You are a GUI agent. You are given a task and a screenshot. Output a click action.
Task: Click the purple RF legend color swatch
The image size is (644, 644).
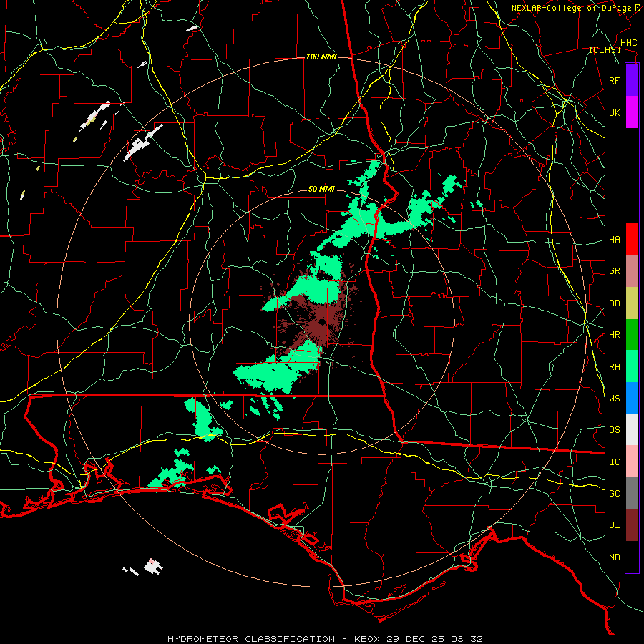coord(632,80)
